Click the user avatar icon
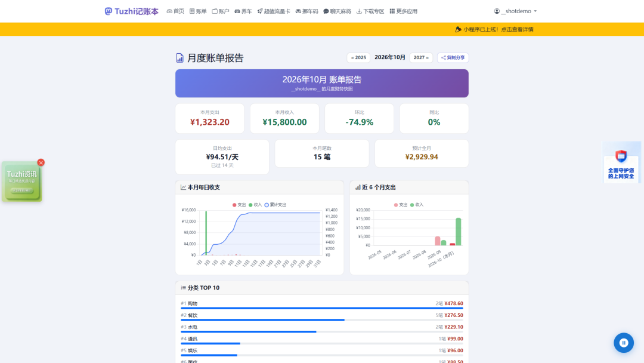 point(497,11)
